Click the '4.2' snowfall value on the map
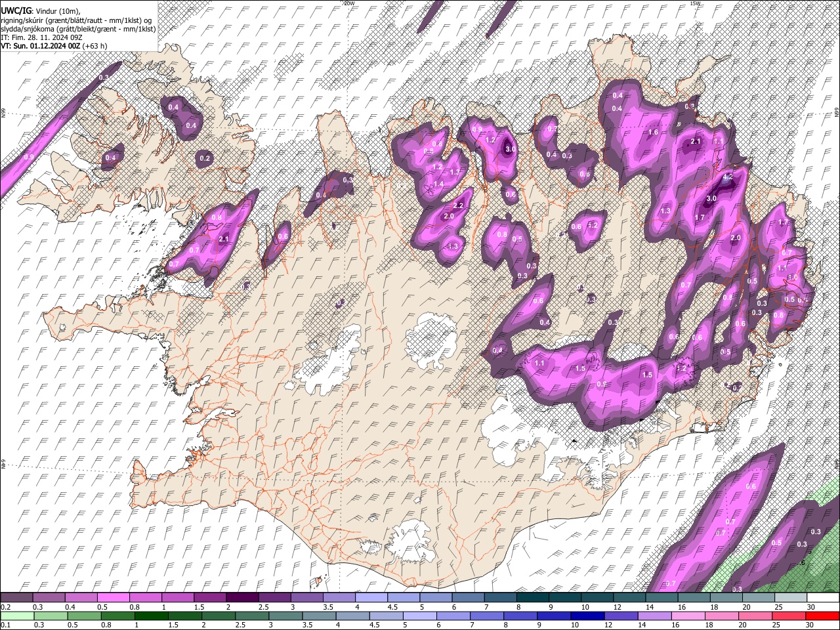The width and height of the screenshot is (840, 630). (x=728, y=177)
